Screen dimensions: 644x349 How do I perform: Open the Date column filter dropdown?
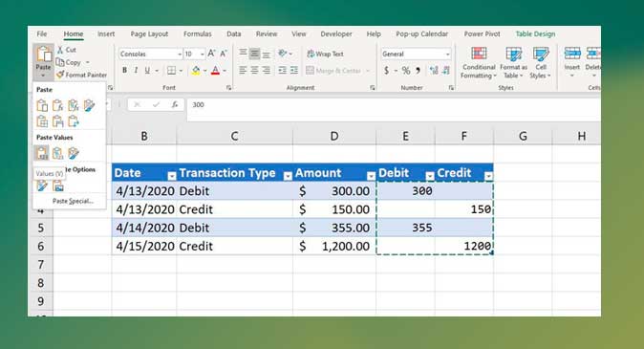pyautogui.click(x=172, y=176)
